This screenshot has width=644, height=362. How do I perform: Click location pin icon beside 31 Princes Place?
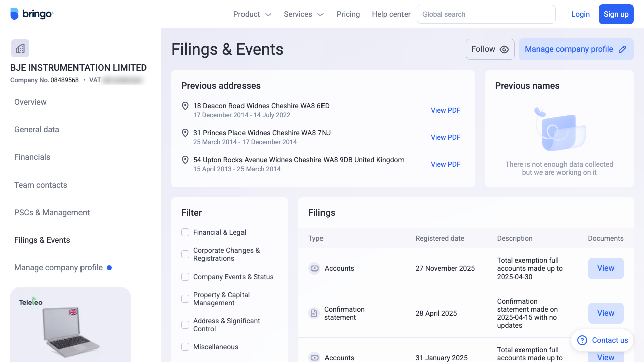[185, 133]
